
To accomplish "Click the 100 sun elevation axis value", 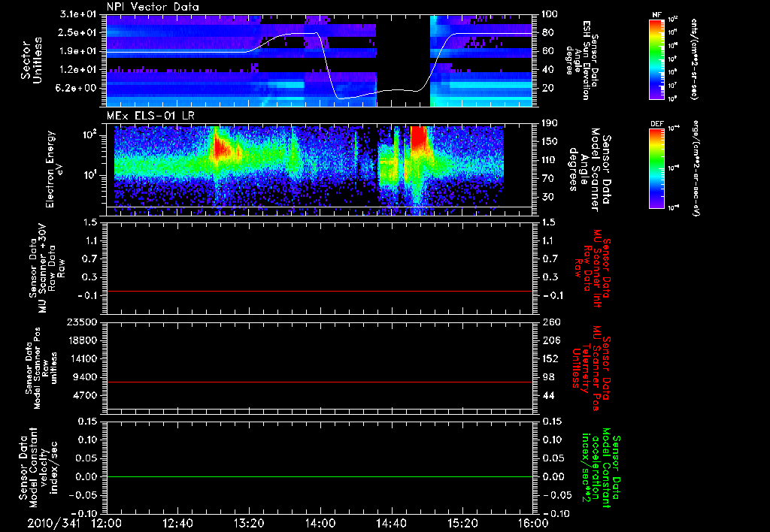I will [x=551, y=14].
